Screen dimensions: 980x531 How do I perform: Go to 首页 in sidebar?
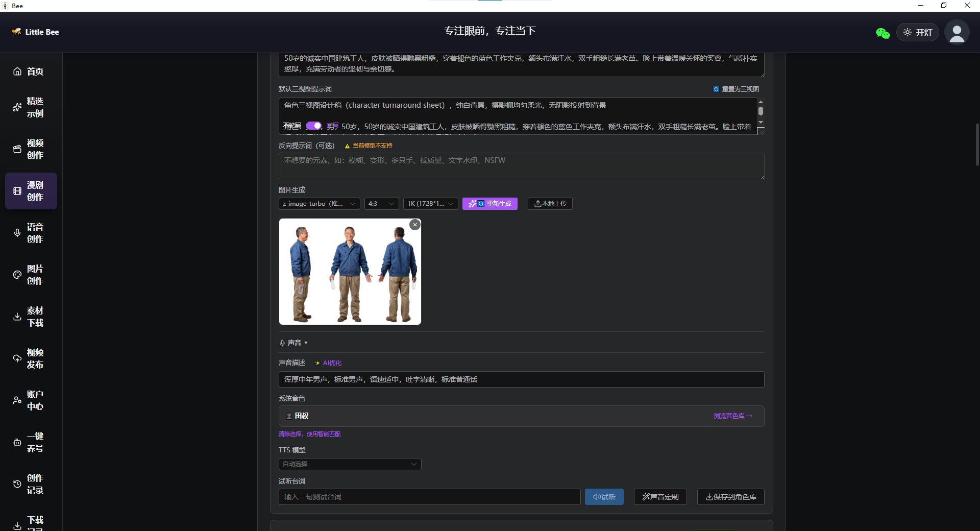[31, 71]
